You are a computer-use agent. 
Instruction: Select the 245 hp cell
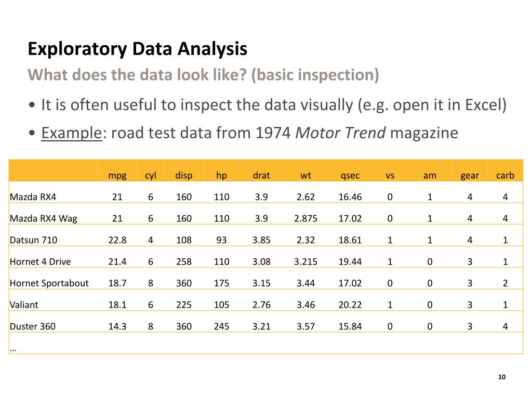(x=221, y=326)
